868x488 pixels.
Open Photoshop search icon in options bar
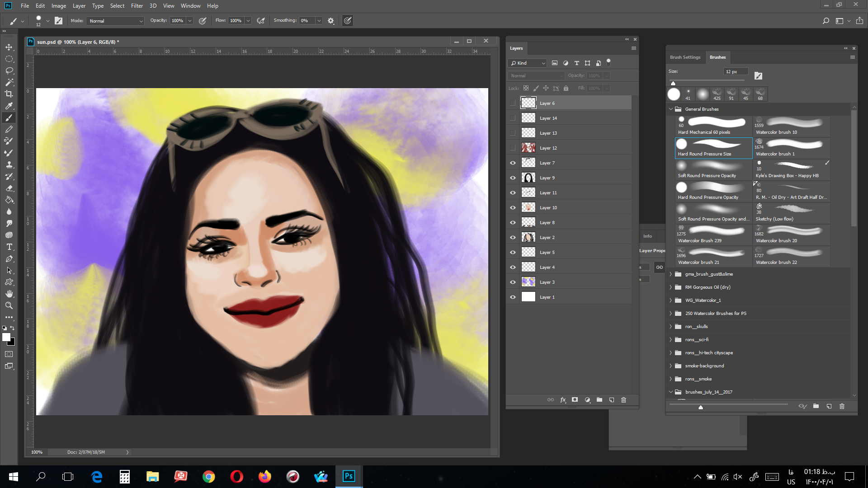(x=826, y=21)
